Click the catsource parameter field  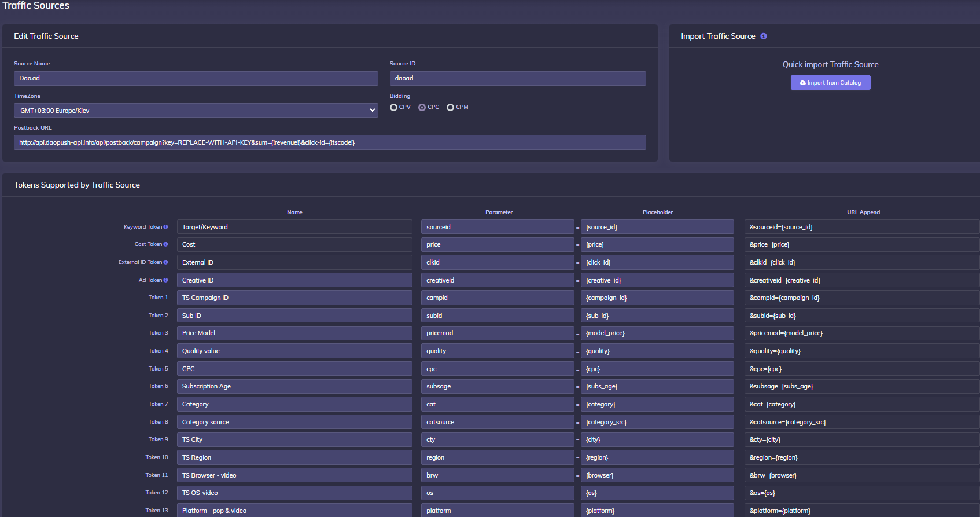[x=497, y=422]
